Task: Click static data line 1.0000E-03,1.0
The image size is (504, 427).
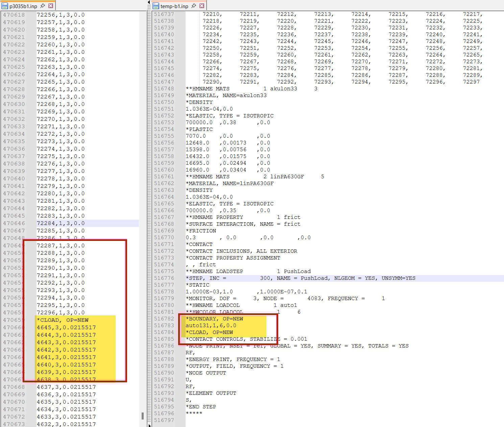Action: (x=246, y=292)
